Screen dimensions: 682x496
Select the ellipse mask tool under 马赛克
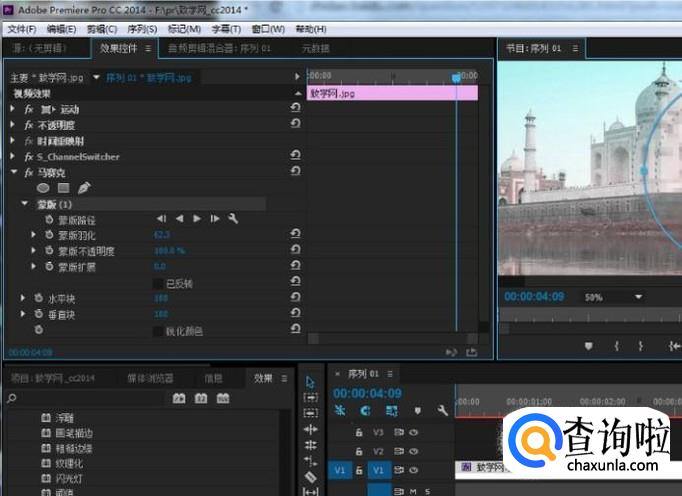click(43, 187)
